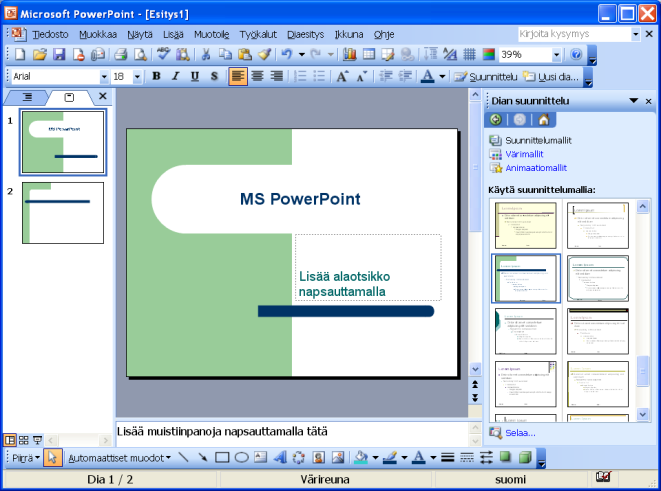
Task: Open the Lisää menu
Action: [x=173, y=34]
